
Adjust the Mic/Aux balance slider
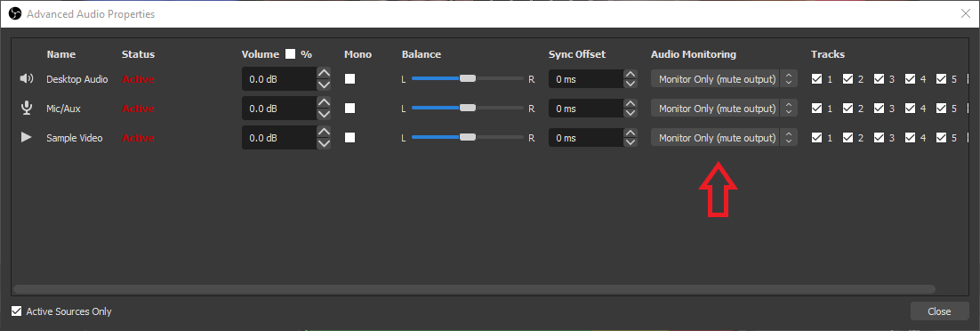coord(468,109)
